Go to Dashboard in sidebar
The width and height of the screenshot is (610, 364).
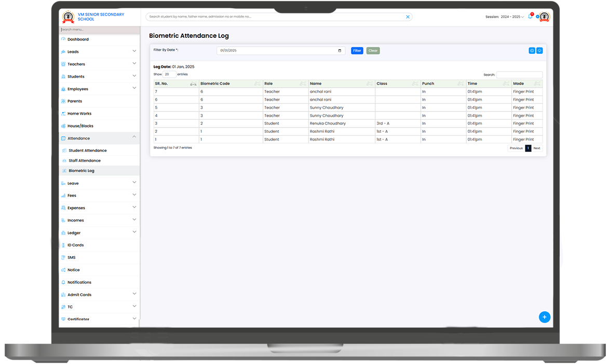pos(78,39)
